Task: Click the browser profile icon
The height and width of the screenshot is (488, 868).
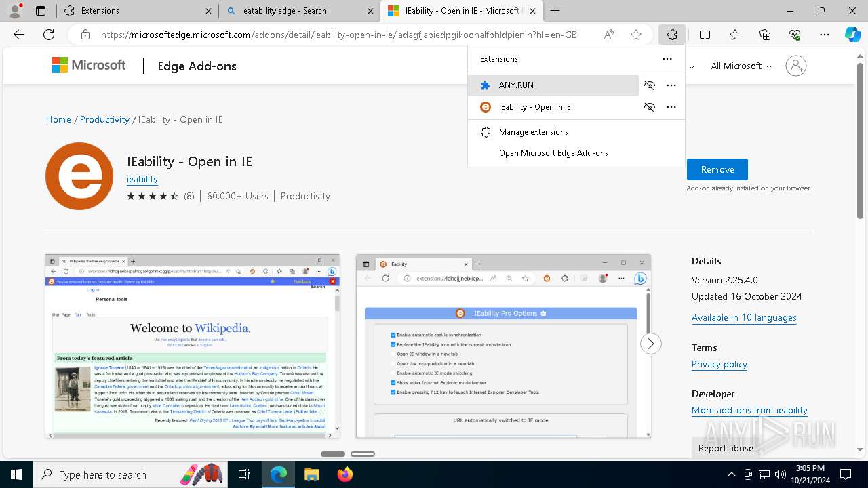Action: coord(15,10)
